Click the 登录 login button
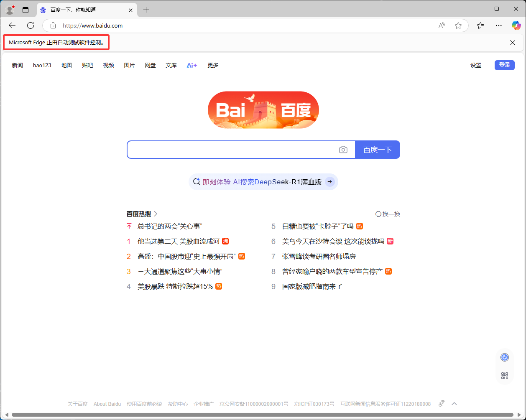This screenshot has height=420, width=526. click(505, 65)
